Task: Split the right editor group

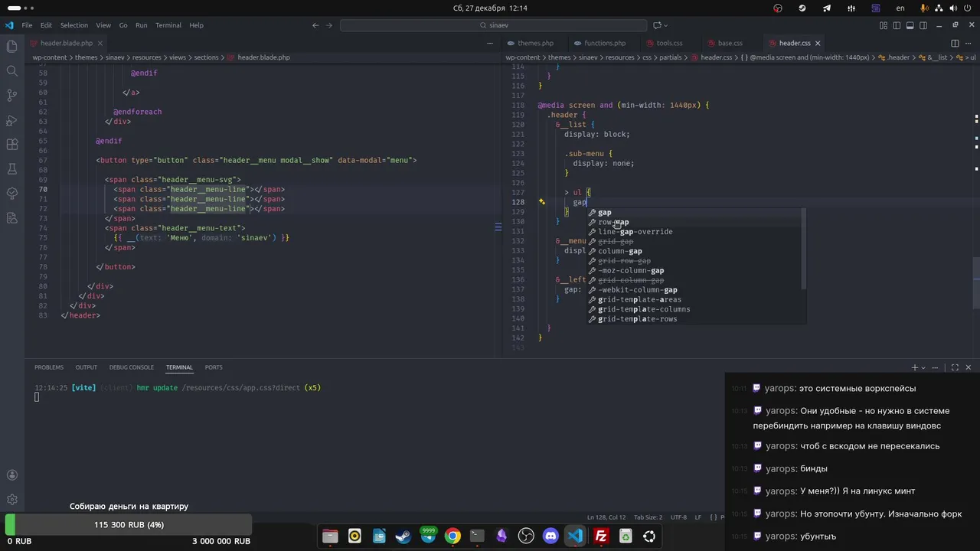Action: (955, 44)
